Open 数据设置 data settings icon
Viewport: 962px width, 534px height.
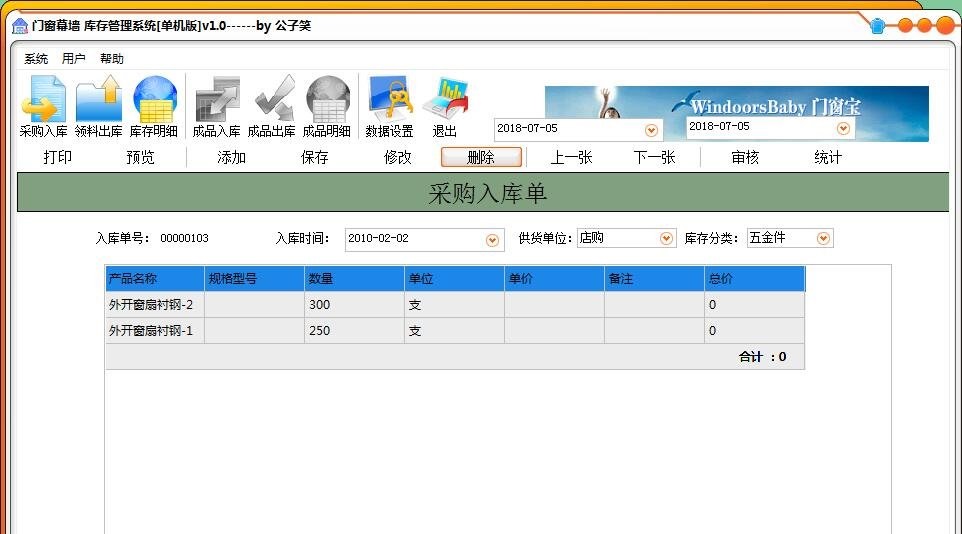point(389,106)
